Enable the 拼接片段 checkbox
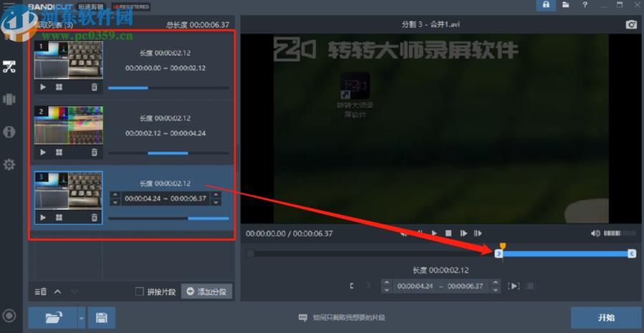The height and width of the screenshot is (333, 644). pos(140,291)
